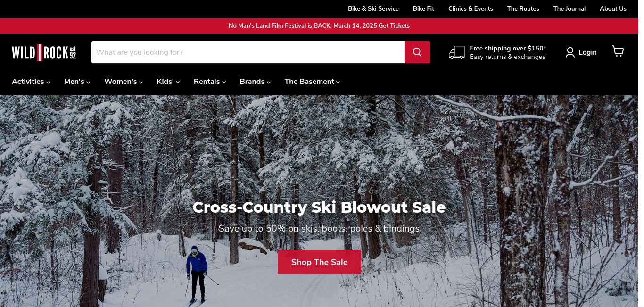
Task: Open the Kids' dropdown menu
Action: (168, 82)
